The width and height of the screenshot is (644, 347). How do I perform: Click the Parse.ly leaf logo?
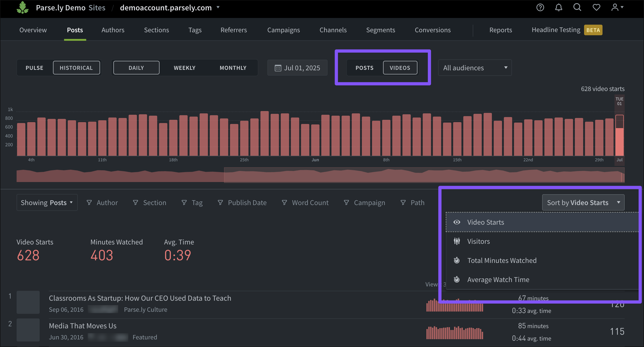point(23,8)
